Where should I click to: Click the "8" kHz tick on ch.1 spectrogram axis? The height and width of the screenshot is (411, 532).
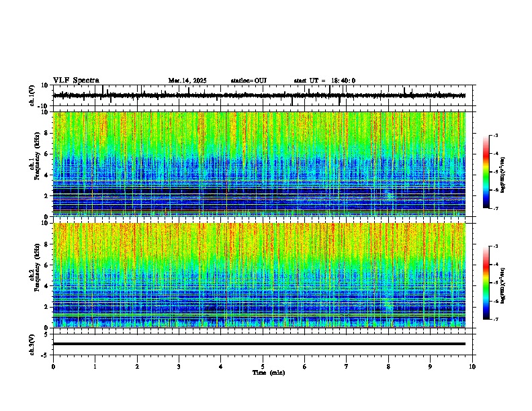pyautogui.click(x=46, y=133)
